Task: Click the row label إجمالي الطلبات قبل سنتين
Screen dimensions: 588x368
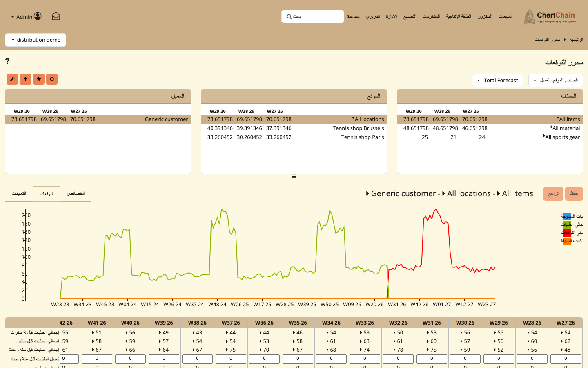Action: 38,341
